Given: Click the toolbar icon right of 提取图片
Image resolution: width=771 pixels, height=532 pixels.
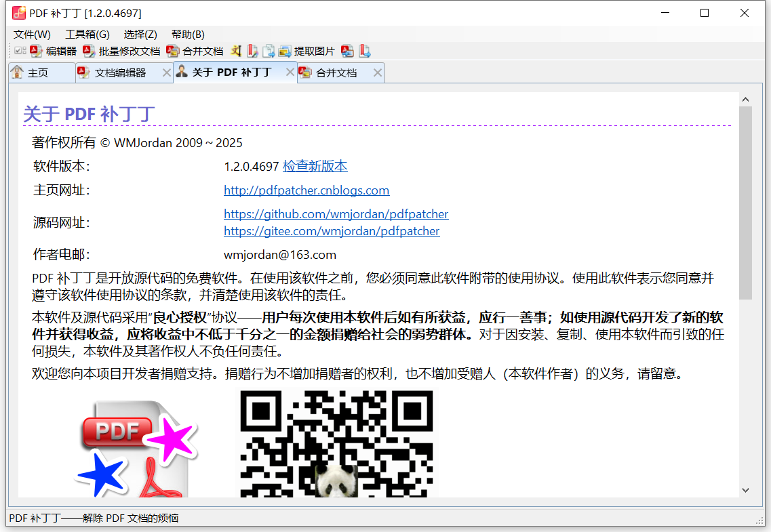Looking at the screenshot, I should pos(348,52).
